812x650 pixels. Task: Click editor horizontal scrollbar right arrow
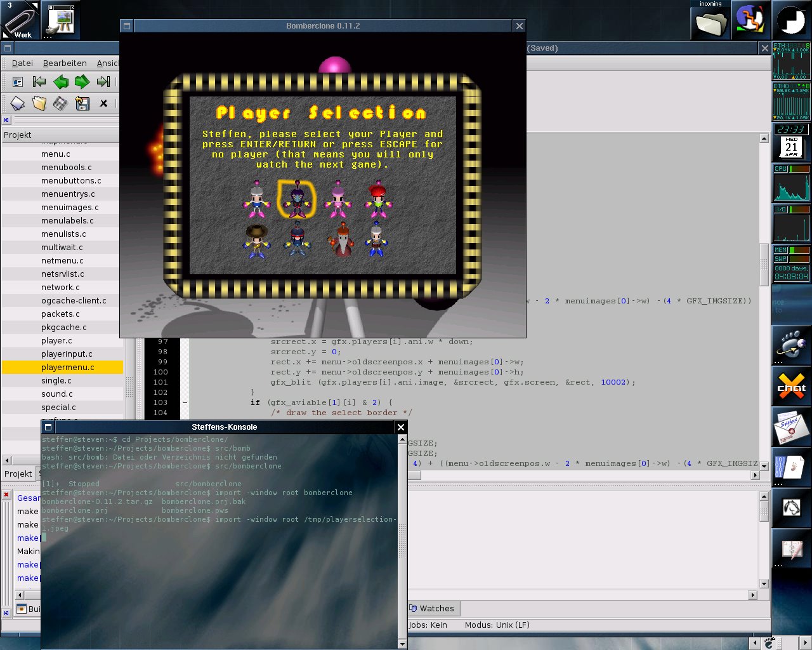755,474
